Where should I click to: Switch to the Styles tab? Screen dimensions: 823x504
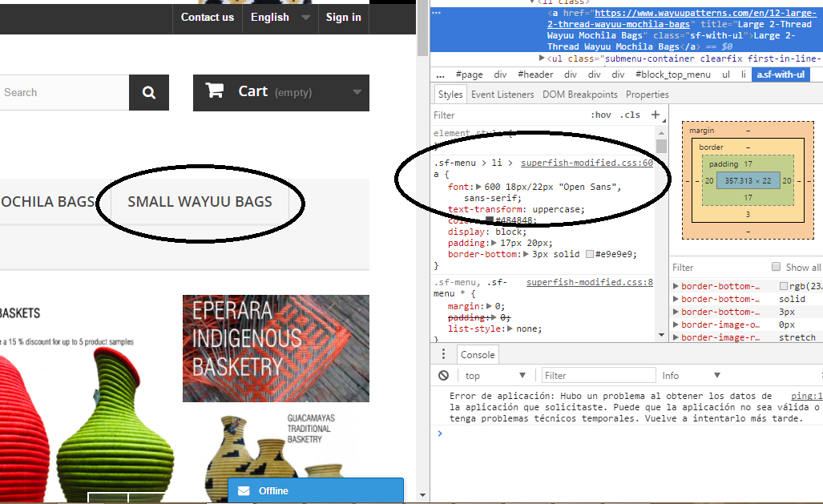click(450, 95)
